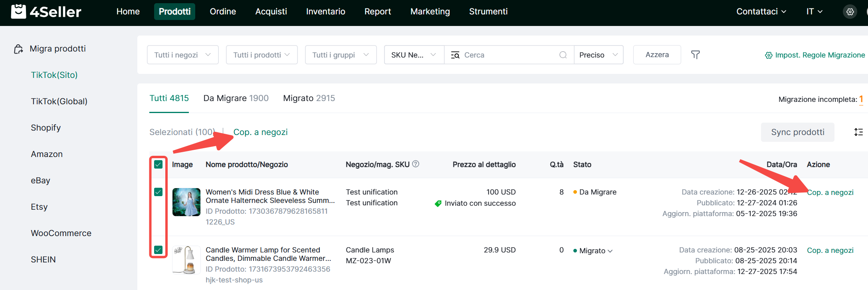868x290 pixels.
Task: Toggle the select-all header checkbox
Action: [x=159, y=165]
